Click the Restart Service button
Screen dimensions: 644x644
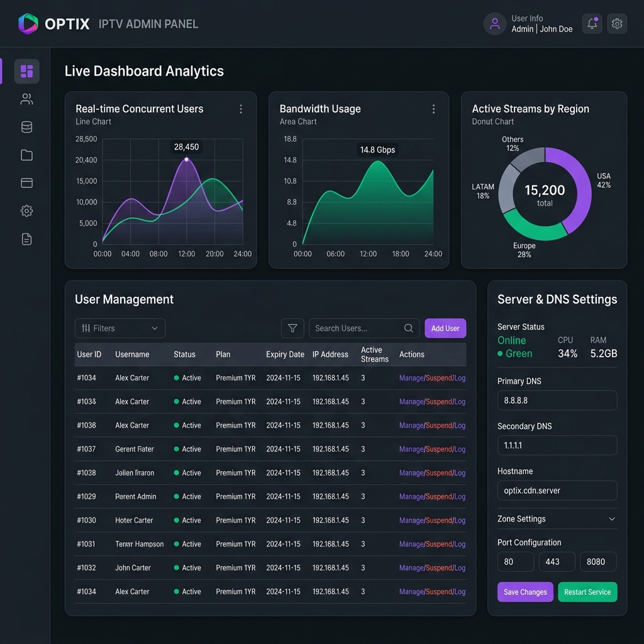pos(587,592)
